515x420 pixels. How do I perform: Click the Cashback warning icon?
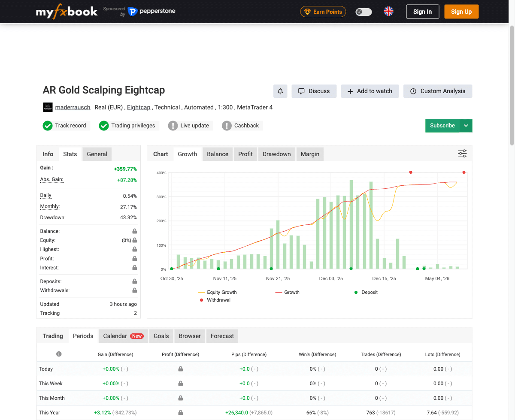(227, 126)
